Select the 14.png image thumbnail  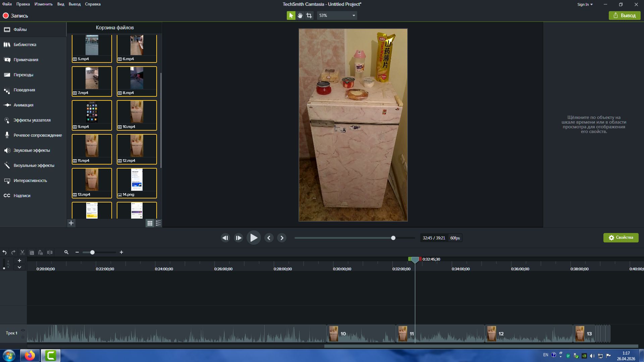click(x=137, y=183)
